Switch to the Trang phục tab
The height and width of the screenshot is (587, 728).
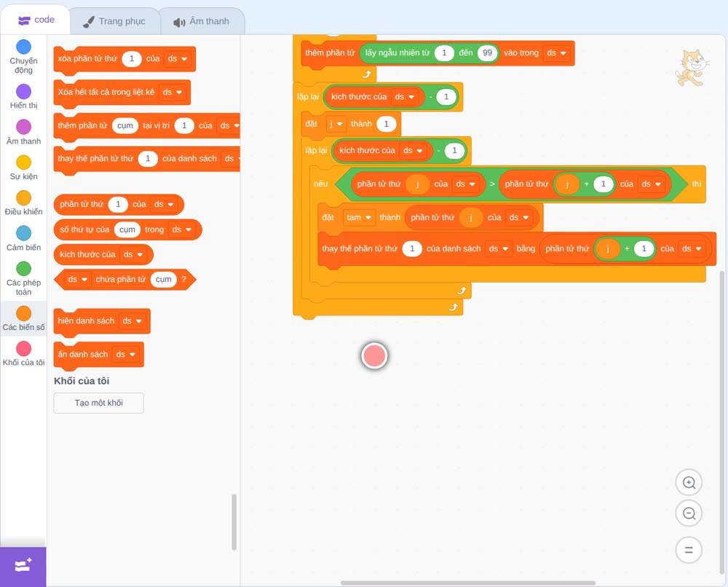coord(114,21)
